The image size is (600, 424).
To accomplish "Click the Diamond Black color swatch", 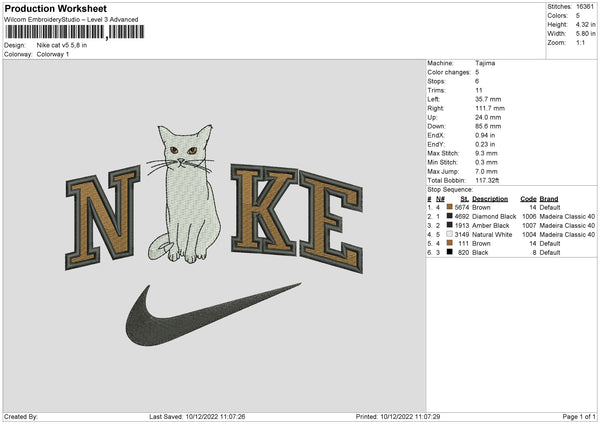I will point(450,216).
